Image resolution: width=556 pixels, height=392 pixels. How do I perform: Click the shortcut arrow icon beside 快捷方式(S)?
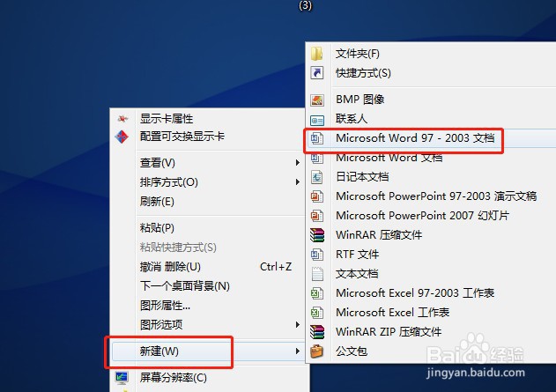pos(316,73)
